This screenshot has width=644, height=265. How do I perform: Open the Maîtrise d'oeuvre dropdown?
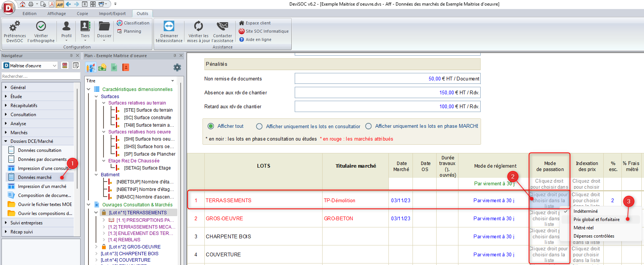pyautogui.click(x=30, y=66)
